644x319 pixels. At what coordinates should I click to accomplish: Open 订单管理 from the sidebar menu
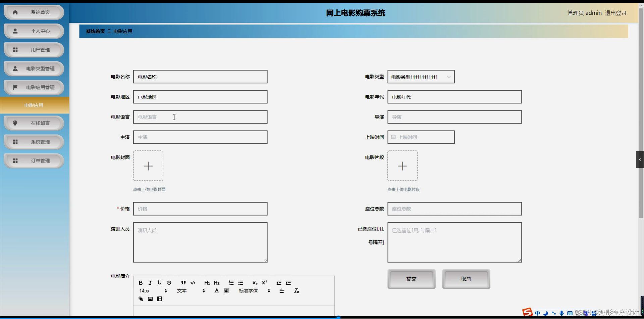34,161
